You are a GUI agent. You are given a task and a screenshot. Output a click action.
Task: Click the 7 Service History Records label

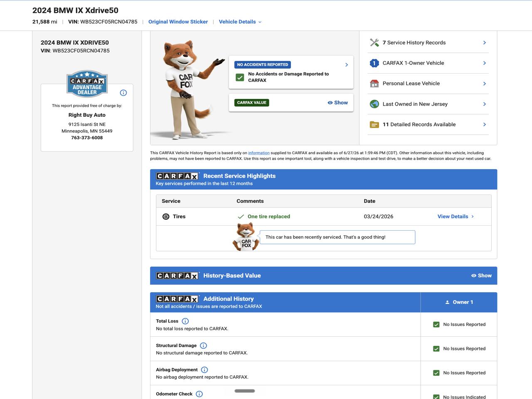(414, 42)
